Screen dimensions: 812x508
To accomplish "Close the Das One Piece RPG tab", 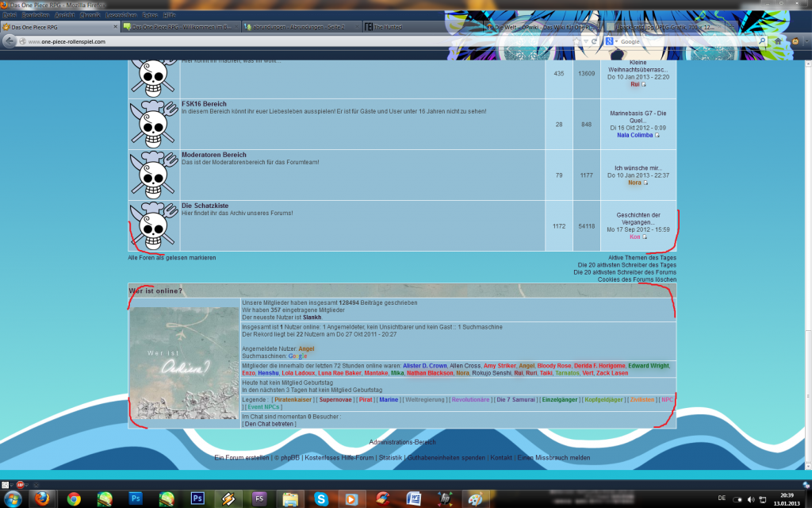I will pyautogui.click(x=116, y=26).
